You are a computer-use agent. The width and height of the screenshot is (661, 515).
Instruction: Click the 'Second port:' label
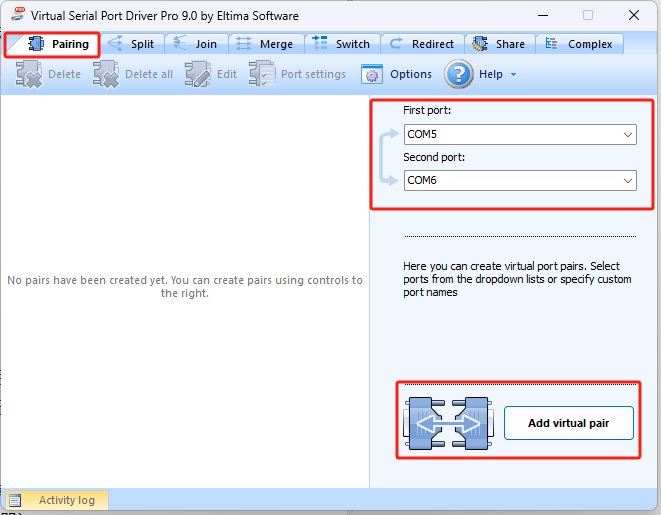[x=434, y=157]
